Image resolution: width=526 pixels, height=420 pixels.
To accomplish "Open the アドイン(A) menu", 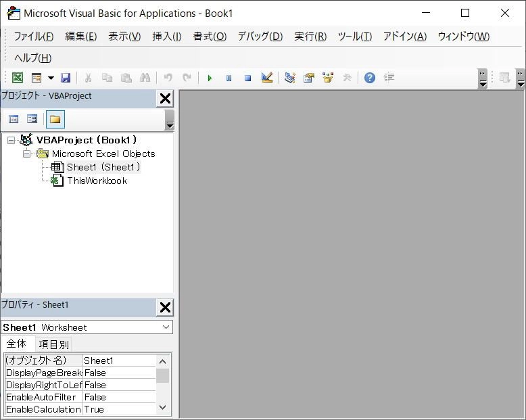I will pos(405,37).
